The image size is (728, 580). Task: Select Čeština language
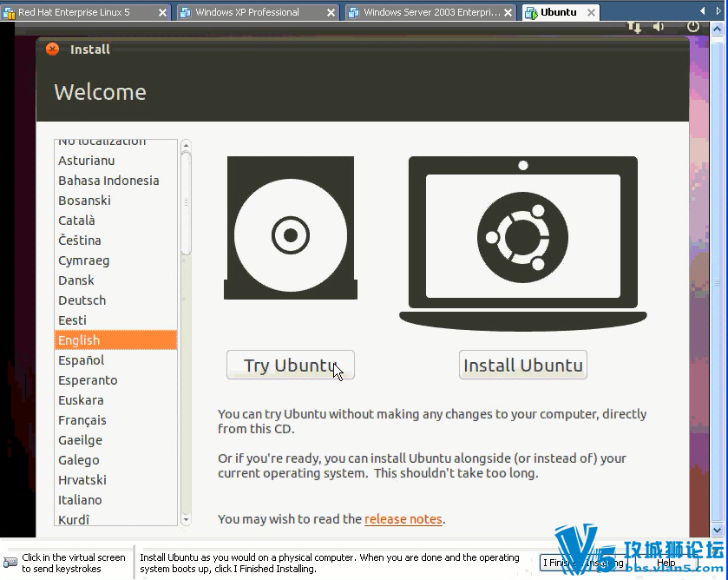click(x=115, y=241)
